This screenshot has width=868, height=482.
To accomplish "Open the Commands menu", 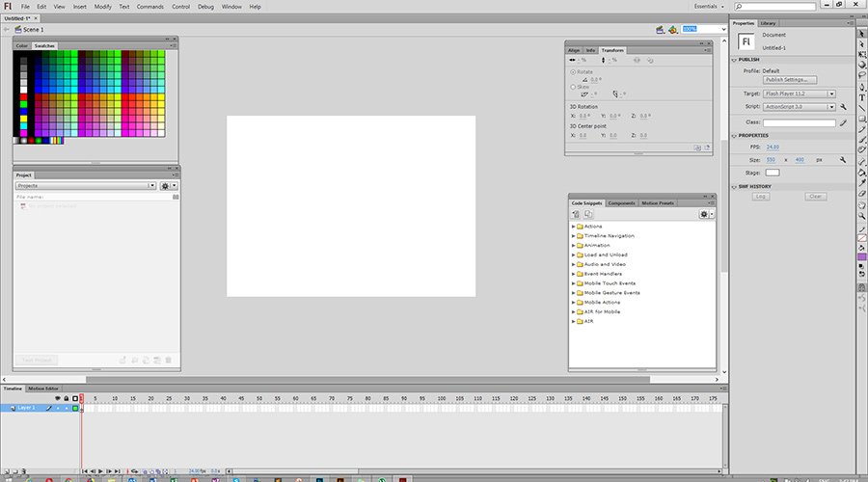I will tap(150, 7).
